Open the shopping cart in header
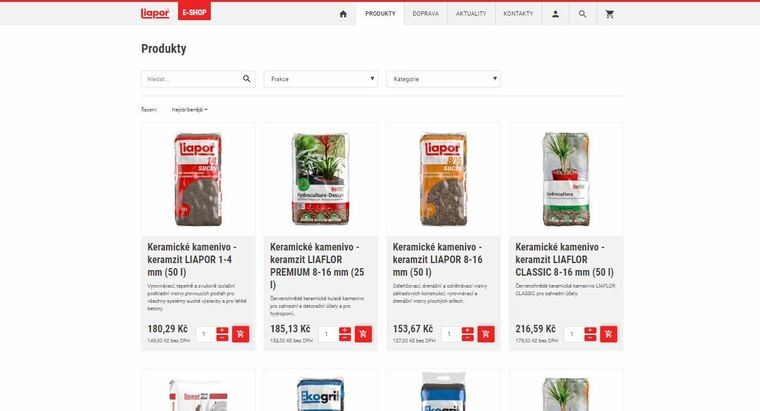This screenshot has height=411, width=760. pos(610,14)
